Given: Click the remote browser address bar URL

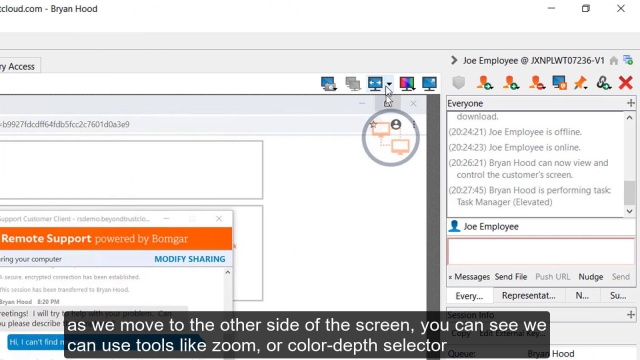Looking at the screenshot, I should (65, 124).
